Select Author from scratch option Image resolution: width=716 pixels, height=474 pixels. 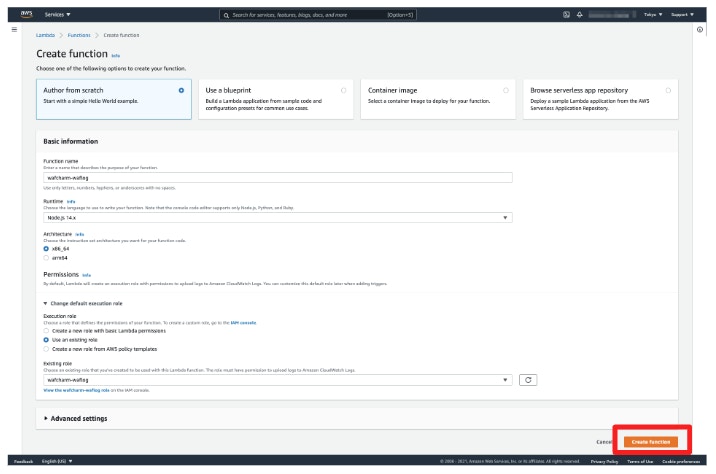(x=114, y=99)
